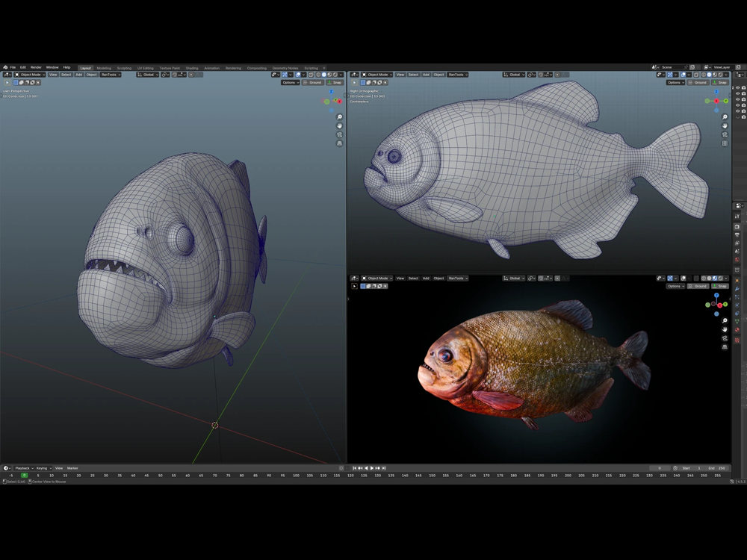Click play animation button in timeline
Screen dimensions: 747x560
[x=372, y=468]
